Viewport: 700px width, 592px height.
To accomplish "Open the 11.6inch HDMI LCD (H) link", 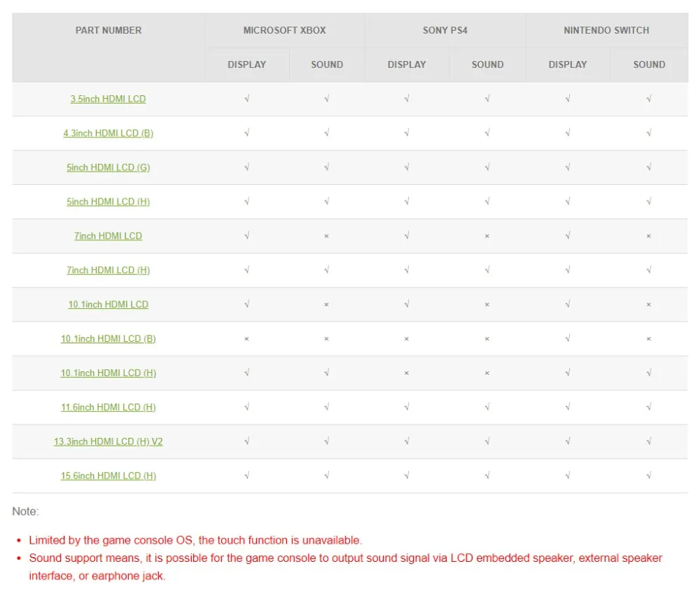I will [x=108, y=408].
